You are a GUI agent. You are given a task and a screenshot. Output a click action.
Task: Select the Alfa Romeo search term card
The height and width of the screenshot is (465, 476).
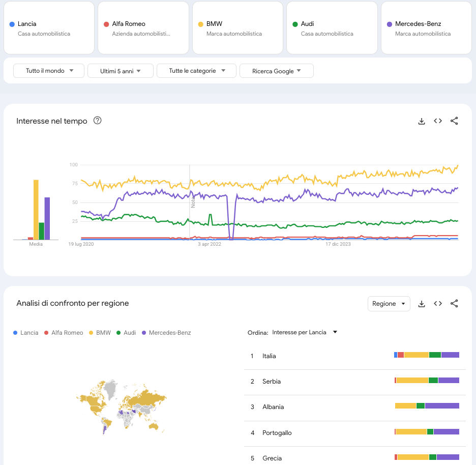click(143, 27)
